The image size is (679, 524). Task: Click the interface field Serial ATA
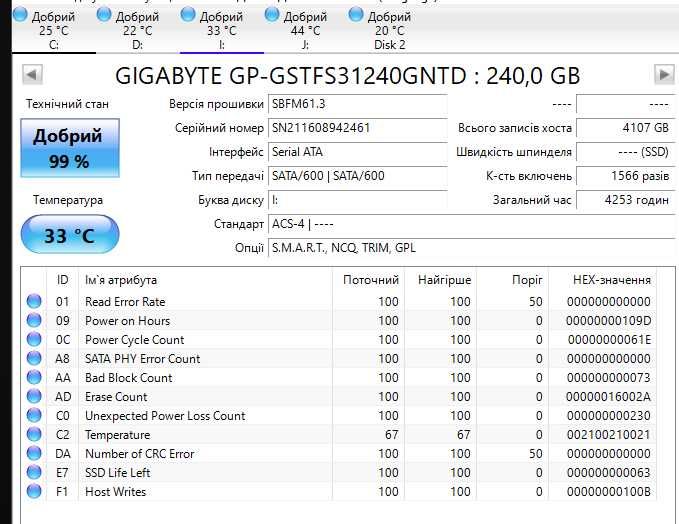tap(358, 152)
